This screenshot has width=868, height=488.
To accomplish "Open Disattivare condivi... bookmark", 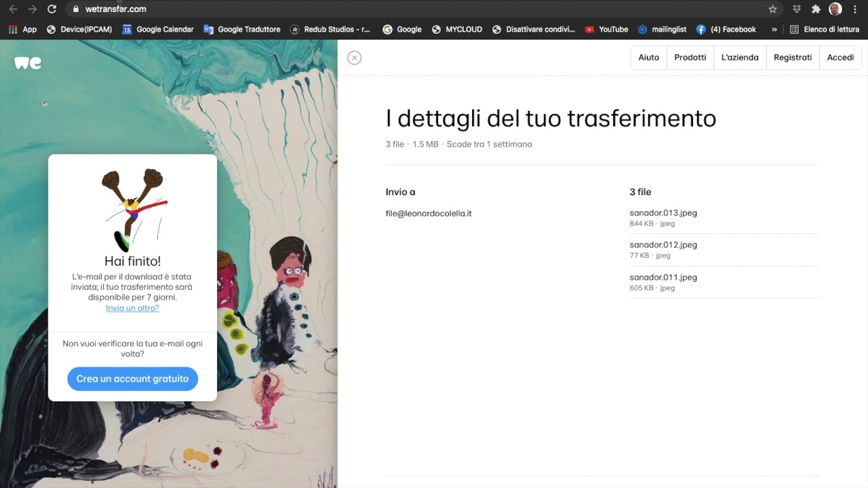I will tap(534, 29).
